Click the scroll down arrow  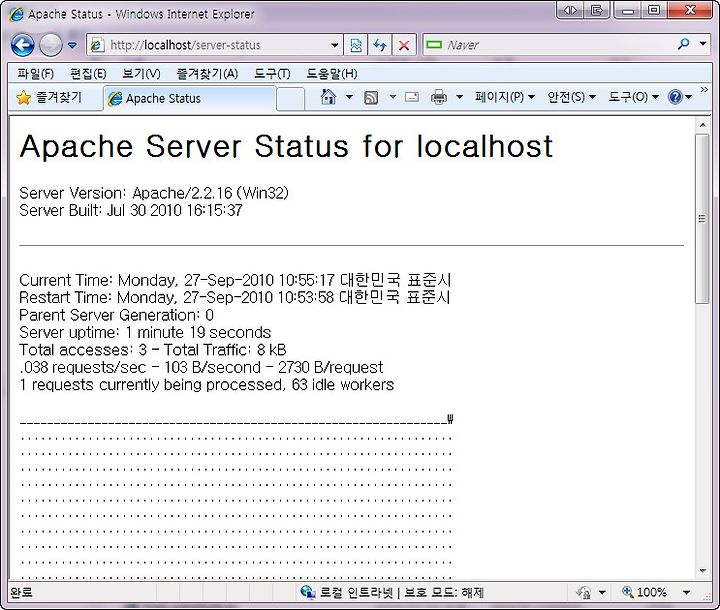coord(702,571)
